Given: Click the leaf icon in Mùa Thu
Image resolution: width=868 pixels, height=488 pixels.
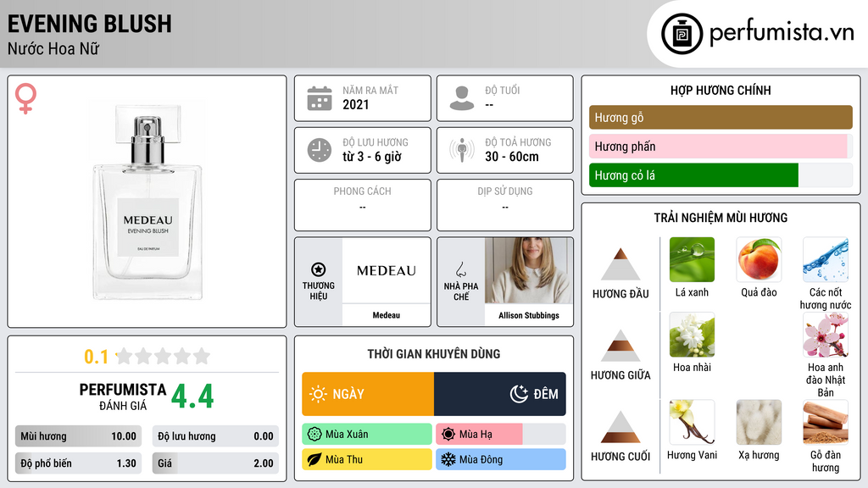Looking at the screenshot, I should point(314,459).
